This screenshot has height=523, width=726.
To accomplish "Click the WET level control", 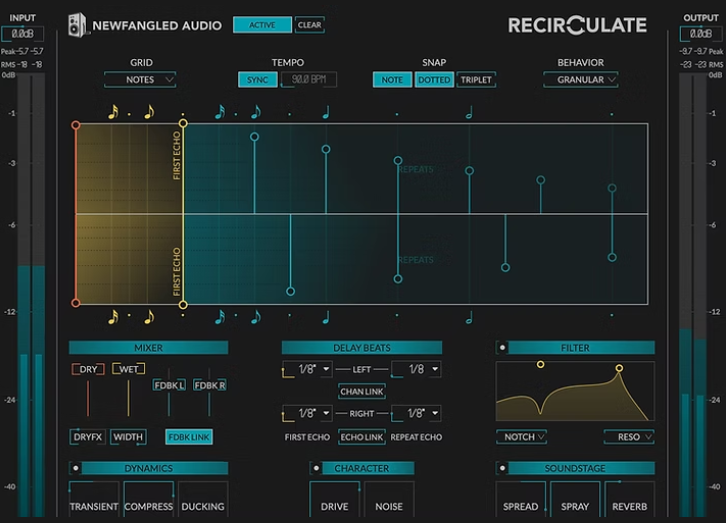I will pyautogui.click(x=129, y=369).
